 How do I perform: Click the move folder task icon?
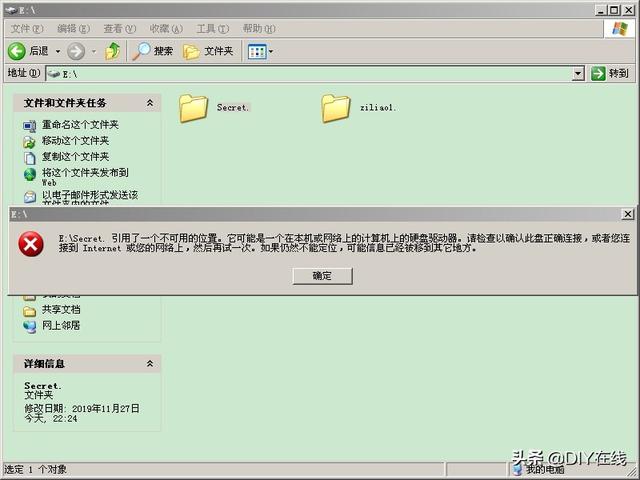(29, 142)
